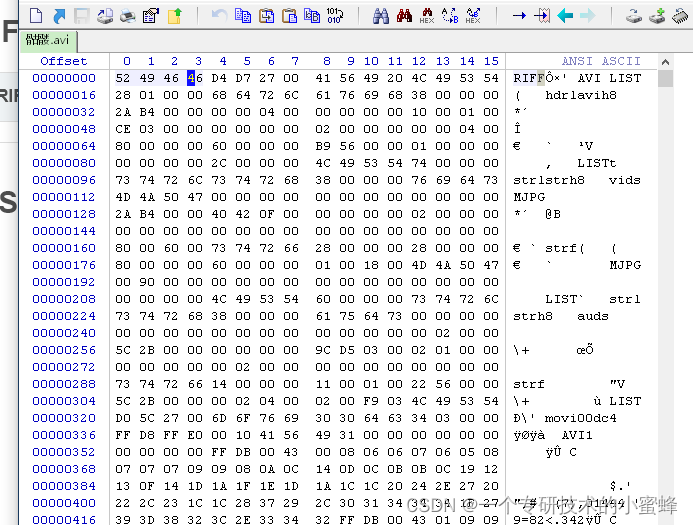Click the grayed-out Save floppy disk icon
The width and height of the screenshot is (693, 525).
(82, 16)
